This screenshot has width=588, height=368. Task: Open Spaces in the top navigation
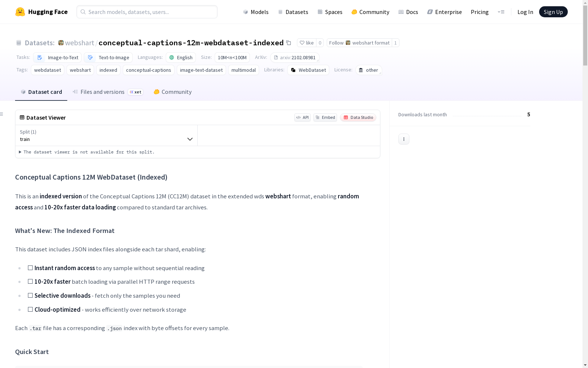coord(330,12)
